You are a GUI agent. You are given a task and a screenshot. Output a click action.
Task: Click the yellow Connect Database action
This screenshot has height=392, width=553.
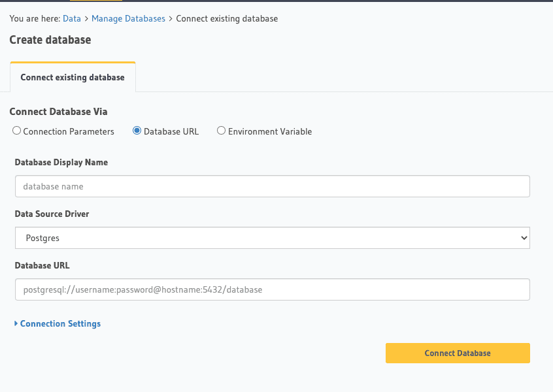[458, 353]
